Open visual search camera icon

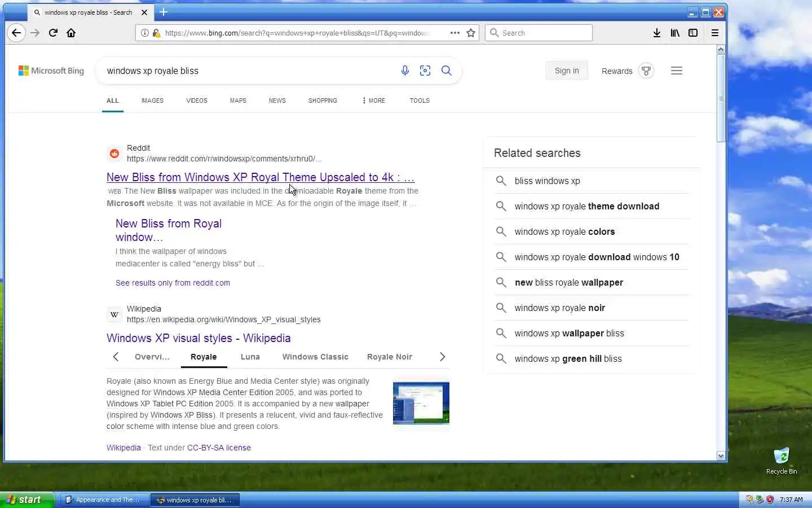425,71
